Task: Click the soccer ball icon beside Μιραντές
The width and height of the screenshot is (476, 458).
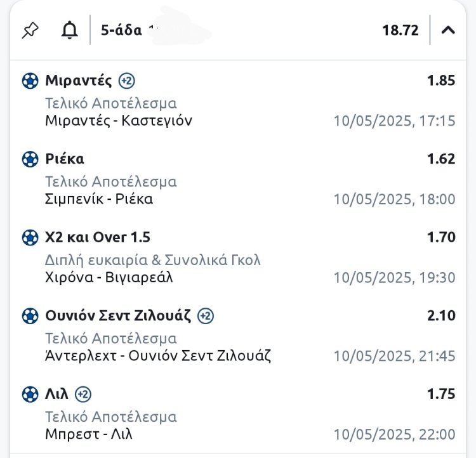Action: (30, 81)
